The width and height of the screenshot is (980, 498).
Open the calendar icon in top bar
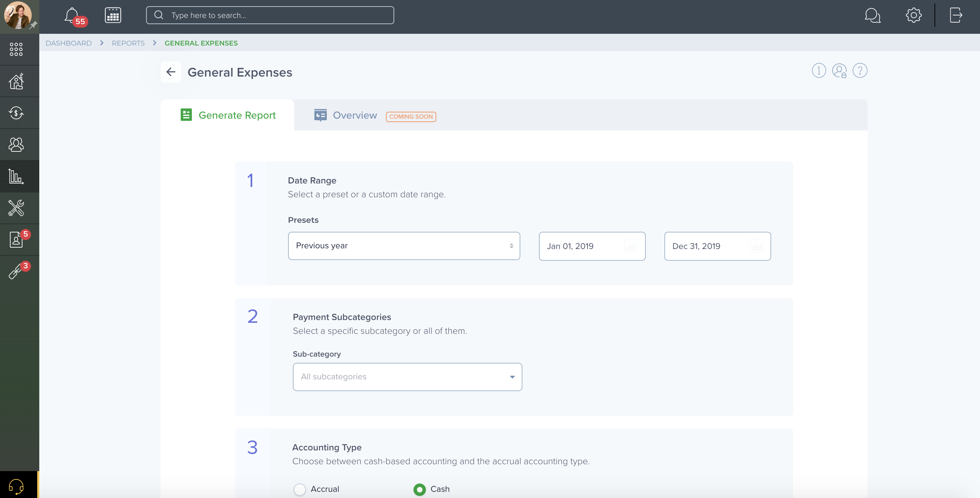(113, 15)
